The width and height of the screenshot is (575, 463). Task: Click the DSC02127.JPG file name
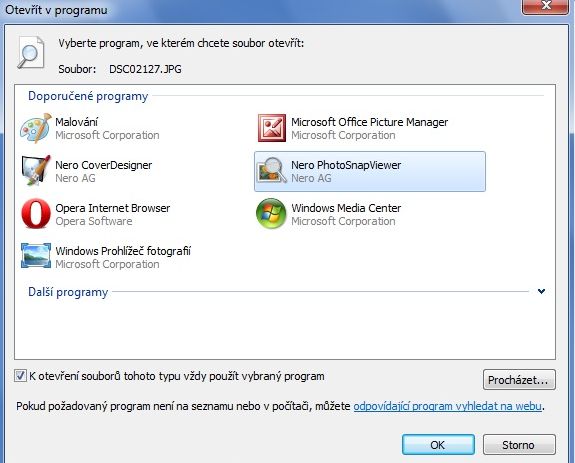145,69
